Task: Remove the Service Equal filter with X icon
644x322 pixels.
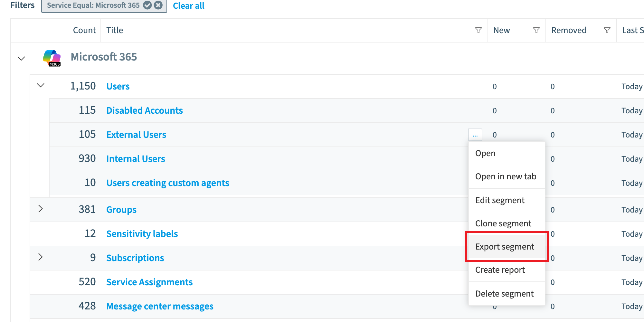Action: 158,5
